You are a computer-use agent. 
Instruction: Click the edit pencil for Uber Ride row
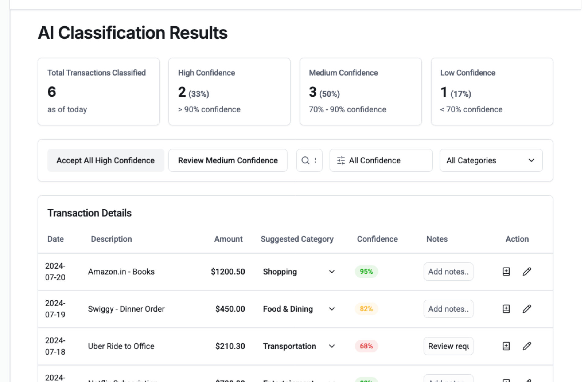[526, 346]
